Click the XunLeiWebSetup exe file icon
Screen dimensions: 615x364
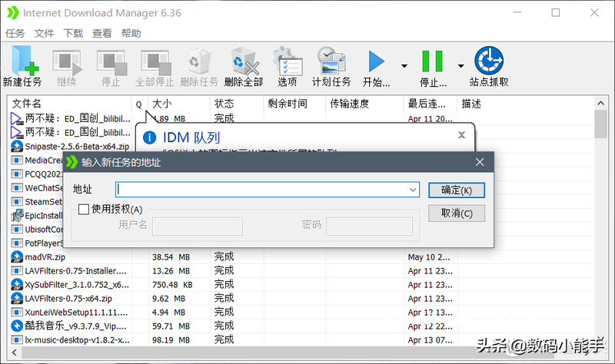17,313
